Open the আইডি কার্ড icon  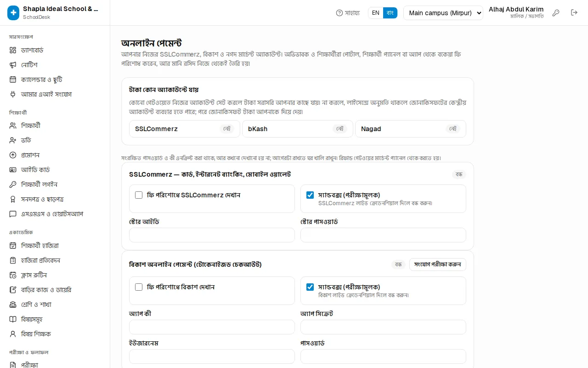[x=13, y=170]
